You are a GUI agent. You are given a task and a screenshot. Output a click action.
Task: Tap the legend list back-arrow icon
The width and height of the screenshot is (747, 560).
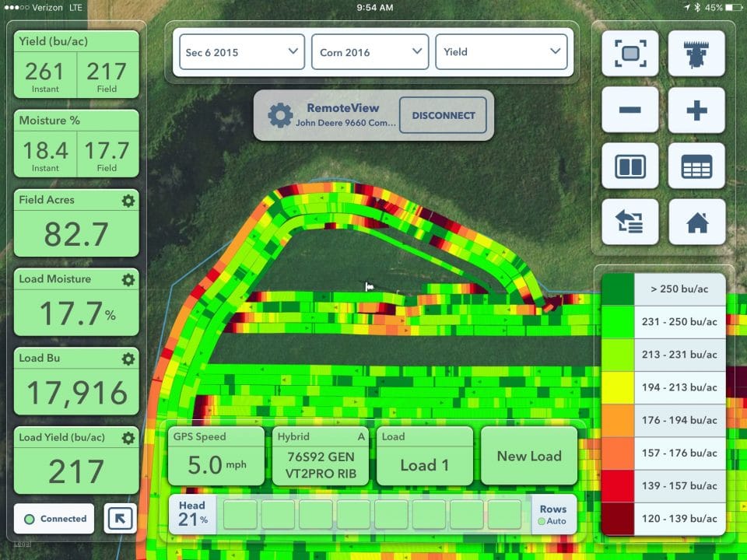coord(630,222)
